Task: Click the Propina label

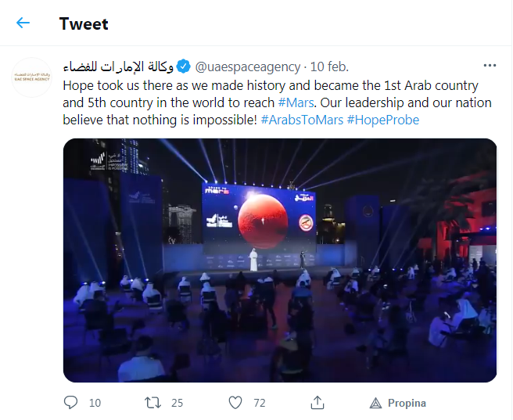Action: pyautogui.click(x=407, y=403)
